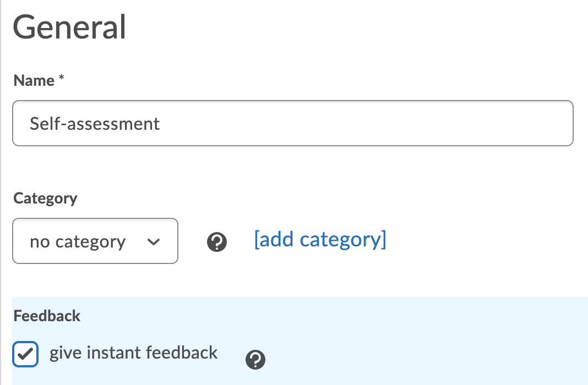This screenshot has width=588, height=385.
Task: Click the 'give instant feedback' label text
Action: [x=134, y=353]
